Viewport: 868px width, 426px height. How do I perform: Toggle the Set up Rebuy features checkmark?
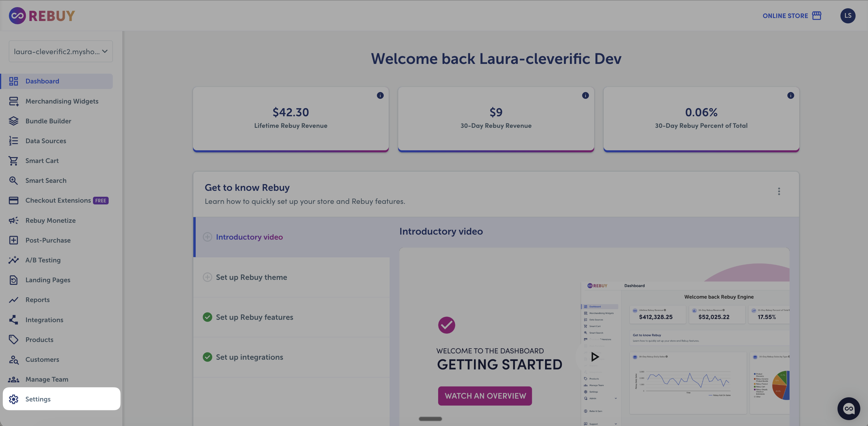tap(207, 317)
